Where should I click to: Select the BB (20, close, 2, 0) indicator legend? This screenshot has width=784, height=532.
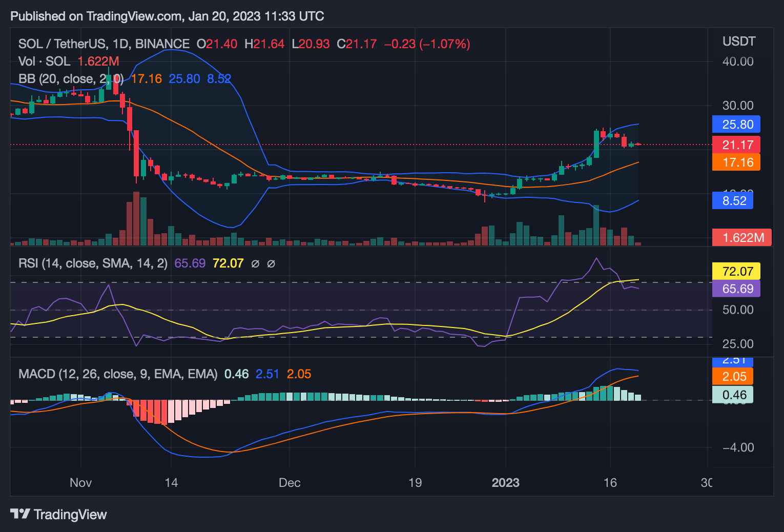(x=71, y=79)
